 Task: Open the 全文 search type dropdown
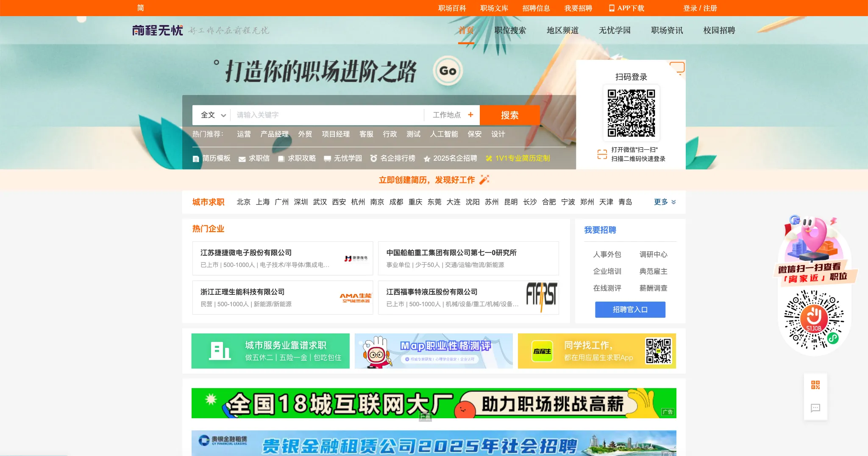[x=213, y=115]
